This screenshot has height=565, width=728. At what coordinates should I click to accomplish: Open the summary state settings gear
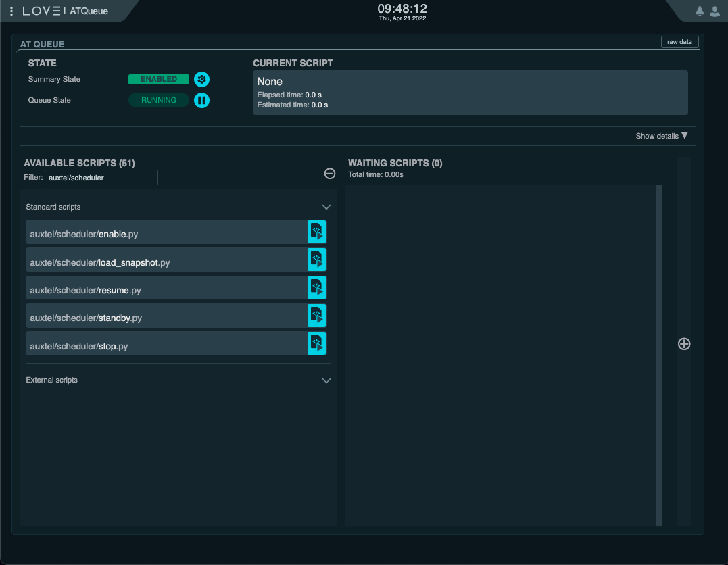click(x=201, y=79)
